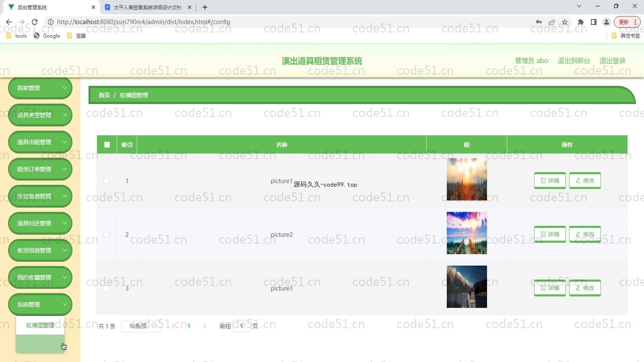Click the 更新 browser update button
The height and width of the screenshot is (362, 644).
pos(624,22)
